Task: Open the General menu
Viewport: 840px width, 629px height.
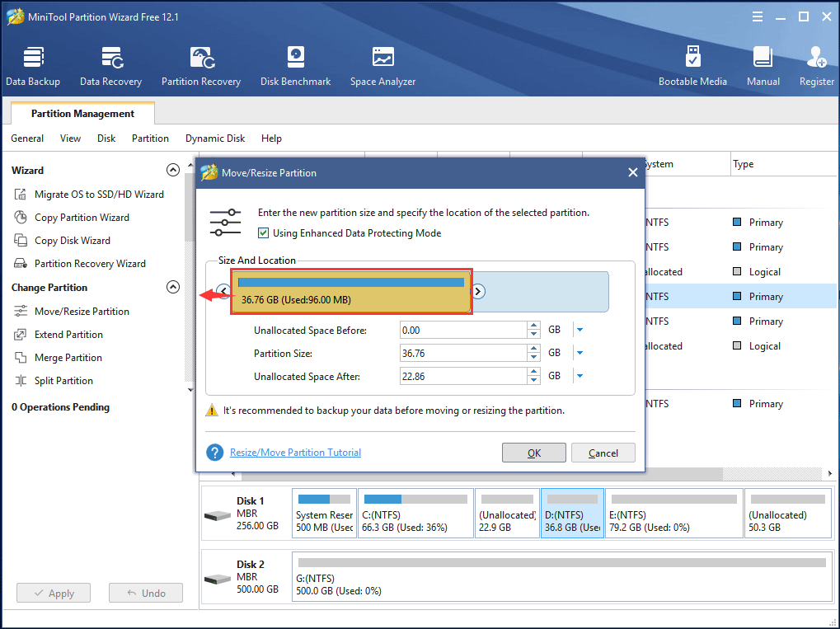Action: [x=27, y=138]
